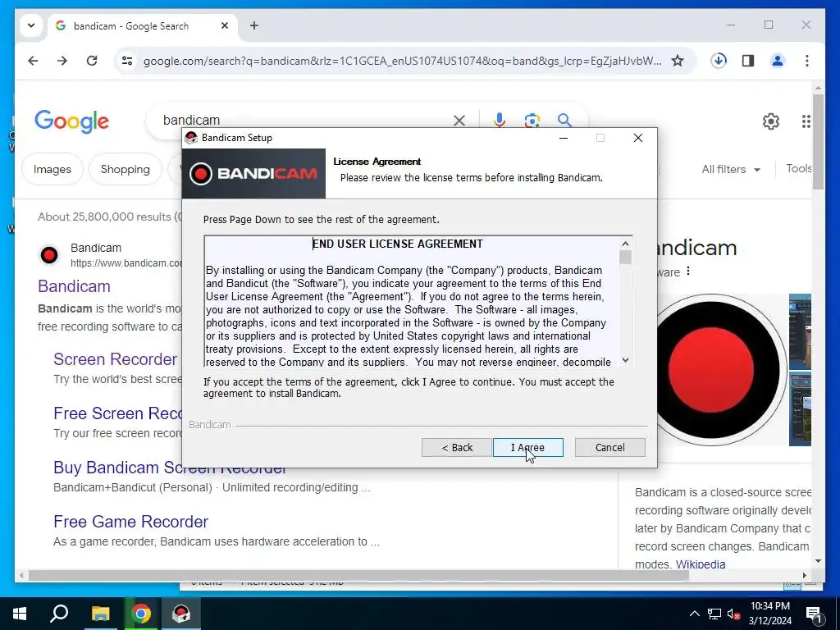The image size is (840, 630).
Task: Open Google apps grid
Action: [x=806, y=121]
